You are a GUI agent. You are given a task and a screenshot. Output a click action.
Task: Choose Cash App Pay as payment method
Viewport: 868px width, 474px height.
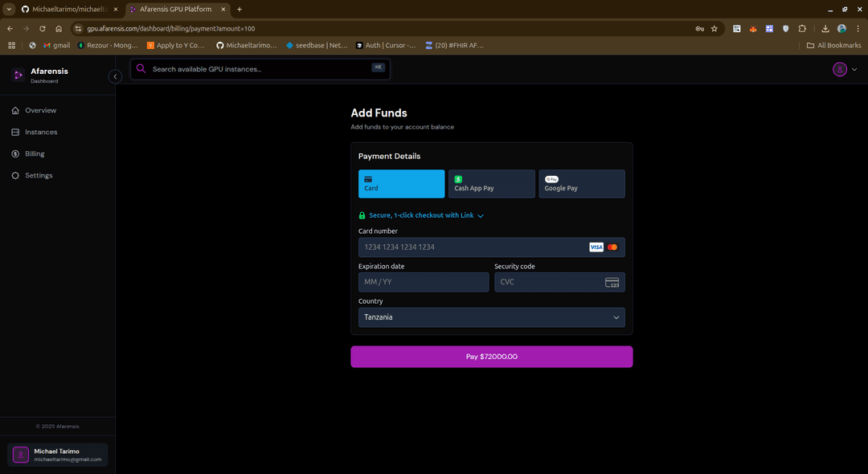coord(491,183)
